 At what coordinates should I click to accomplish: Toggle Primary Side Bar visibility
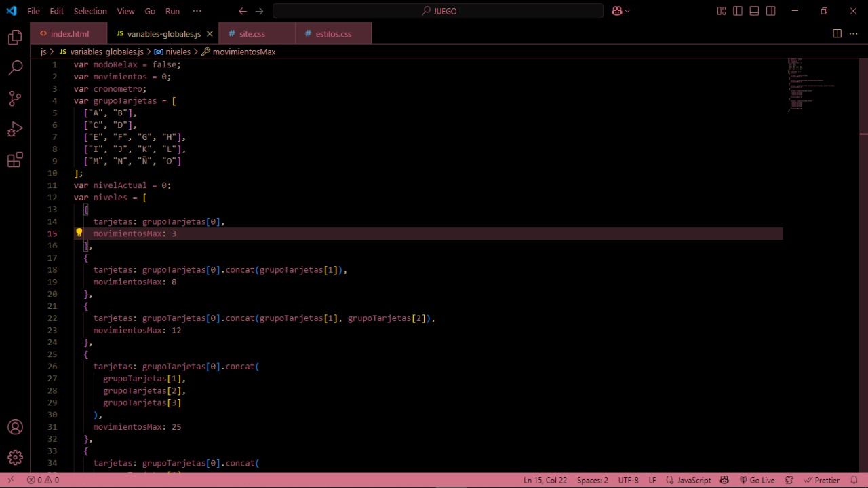click(x=738, y=11)
